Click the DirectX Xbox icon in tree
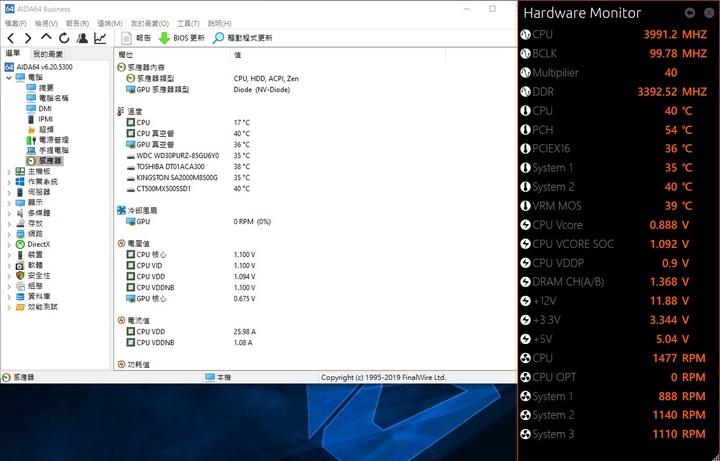 (x=20, y=244)
